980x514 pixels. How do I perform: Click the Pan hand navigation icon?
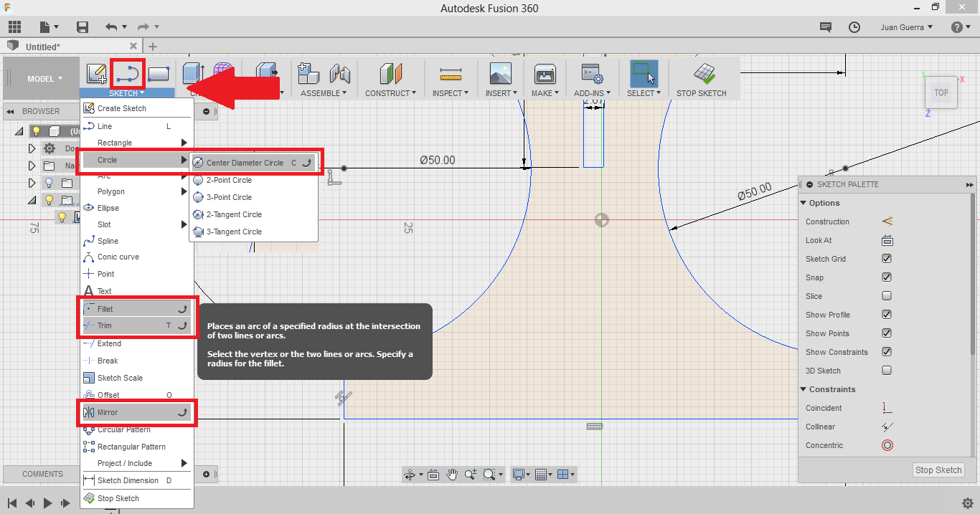[452, 475]
